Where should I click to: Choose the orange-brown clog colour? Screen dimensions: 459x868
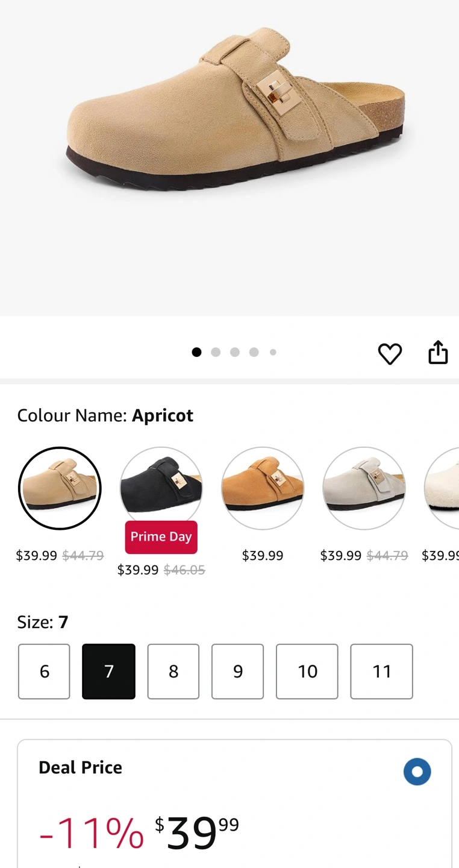pos(263,488)
